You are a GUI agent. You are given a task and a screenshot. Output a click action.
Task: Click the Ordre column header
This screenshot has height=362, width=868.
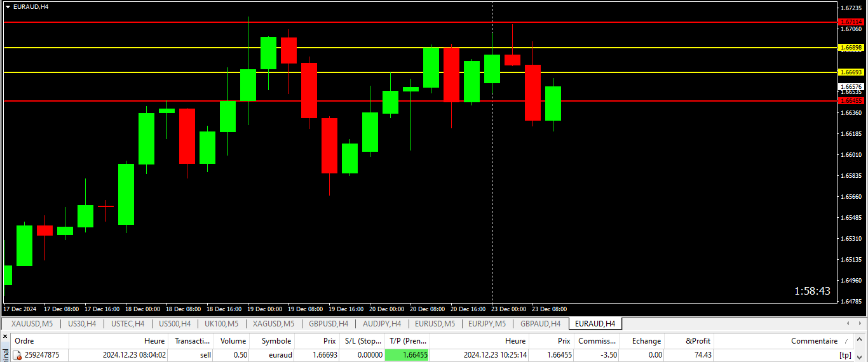click(x=24, y=341)
